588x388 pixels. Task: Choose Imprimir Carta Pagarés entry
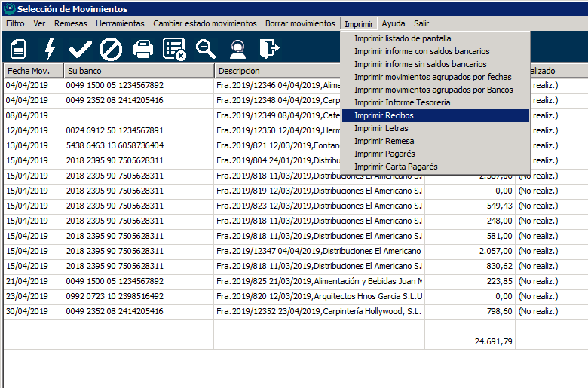(x=396, y=167)
